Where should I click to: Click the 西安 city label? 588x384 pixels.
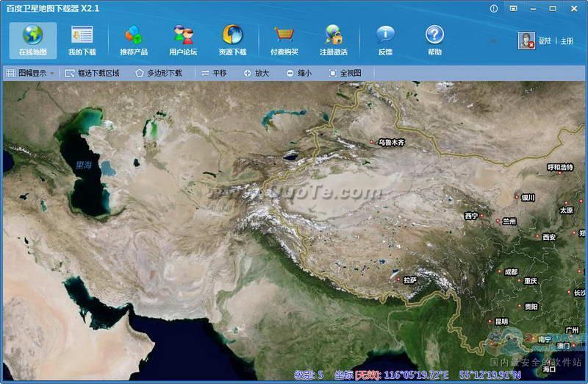click(x=549, y=237)
